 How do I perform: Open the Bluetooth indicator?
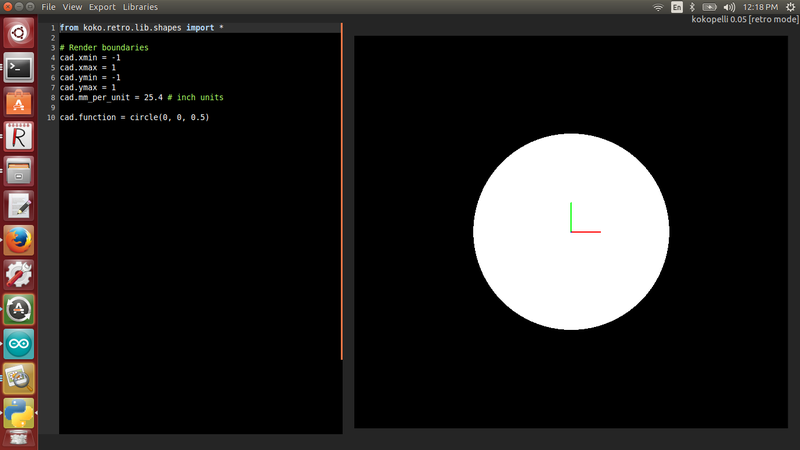pyautogui.click(x=692, y=7)
